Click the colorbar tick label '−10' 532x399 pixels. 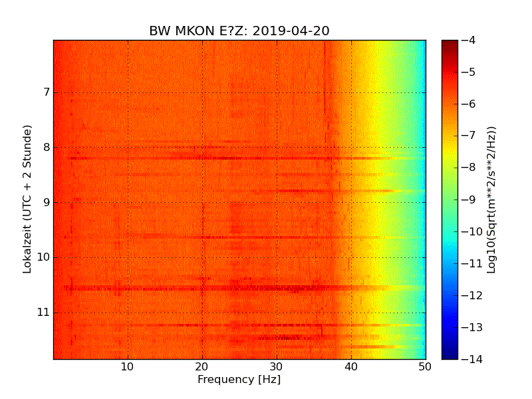[x=472, y=231]
